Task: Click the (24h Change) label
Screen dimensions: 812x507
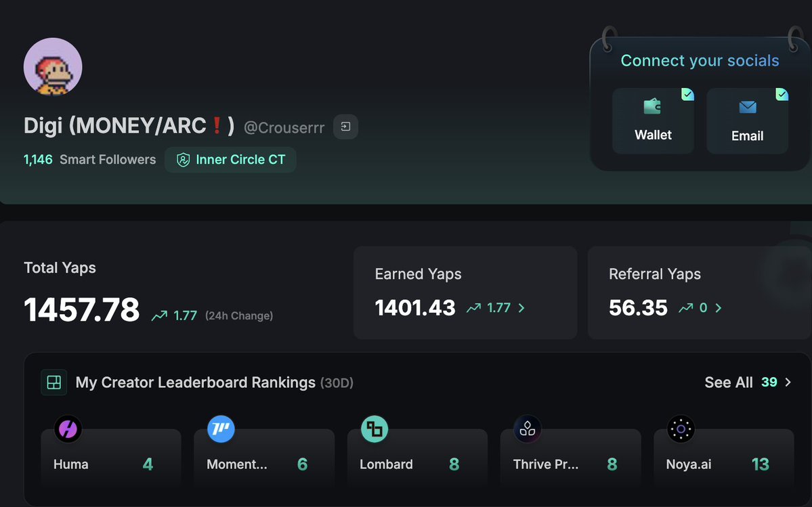Action: tap(239, 315)
